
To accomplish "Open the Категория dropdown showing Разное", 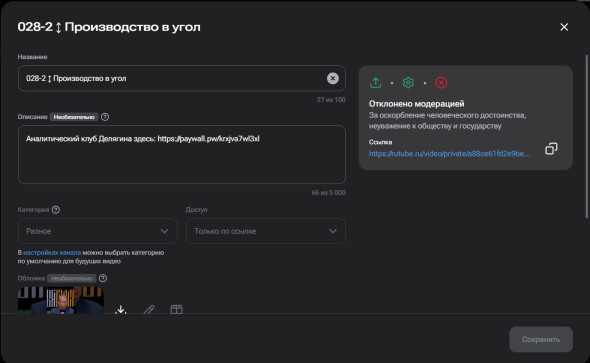I will pos(97,231).
